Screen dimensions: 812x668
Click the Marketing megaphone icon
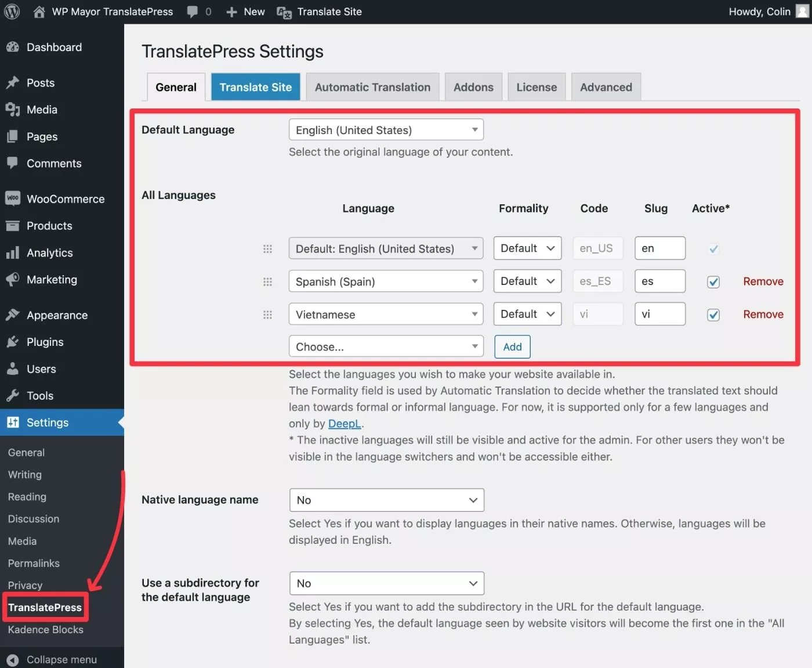click(x=13, y=280)
